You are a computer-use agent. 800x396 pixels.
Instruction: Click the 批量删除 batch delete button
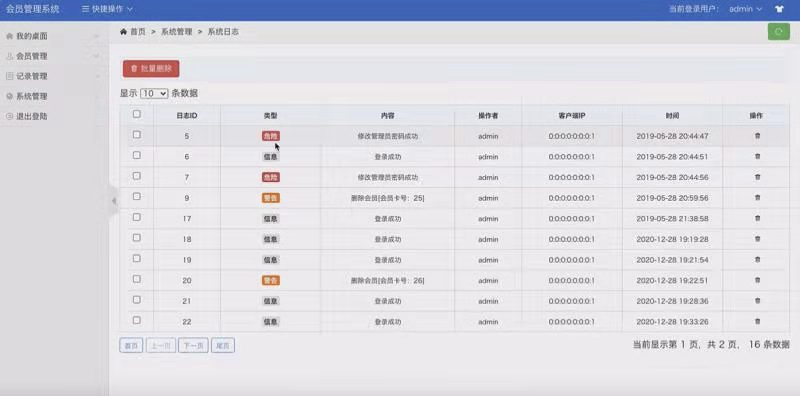[151, 68]
